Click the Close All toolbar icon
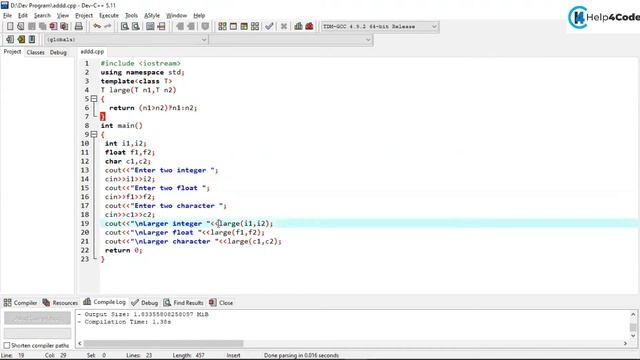 pyautogui.click(x=64, y=27)
